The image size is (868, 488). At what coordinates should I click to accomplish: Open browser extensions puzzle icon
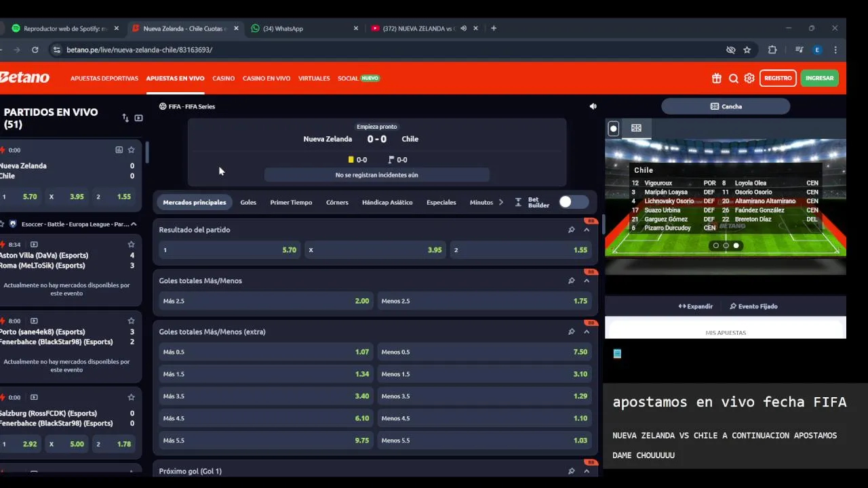[x=772, y=49]
